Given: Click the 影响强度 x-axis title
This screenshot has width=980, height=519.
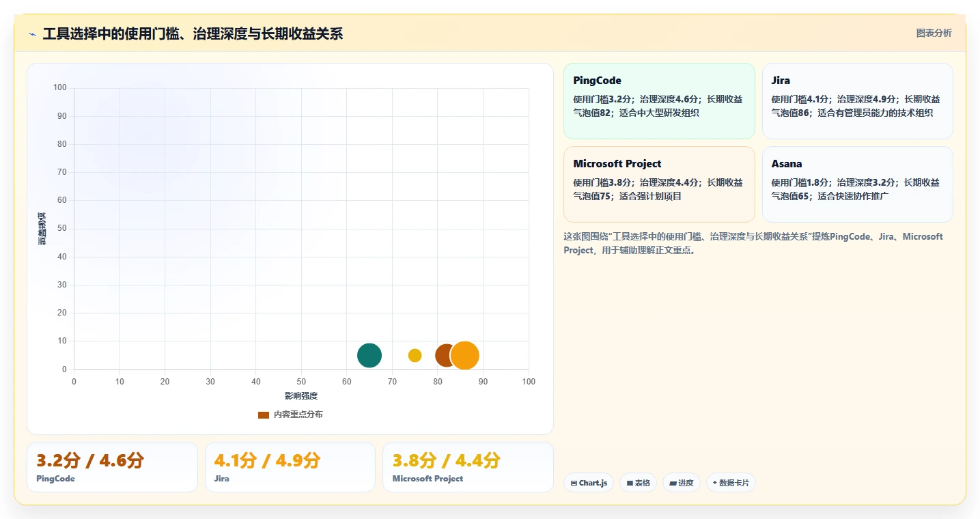Looking at the screenshot, I should coord(301,396).
